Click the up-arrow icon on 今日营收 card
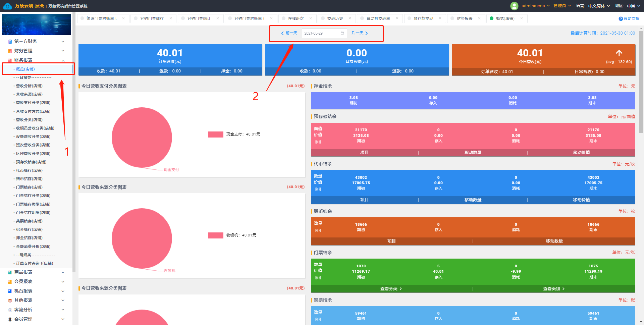The image size is (644, 325). [619, 53]
